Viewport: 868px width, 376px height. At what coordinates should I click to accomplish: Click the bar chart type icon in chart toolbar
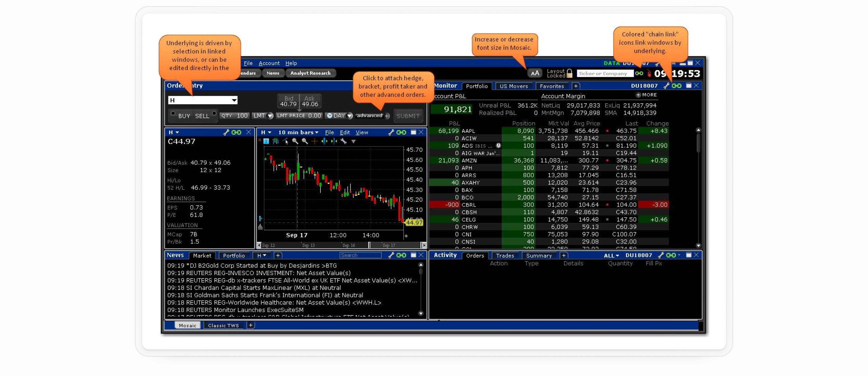(x=276, y=141)
